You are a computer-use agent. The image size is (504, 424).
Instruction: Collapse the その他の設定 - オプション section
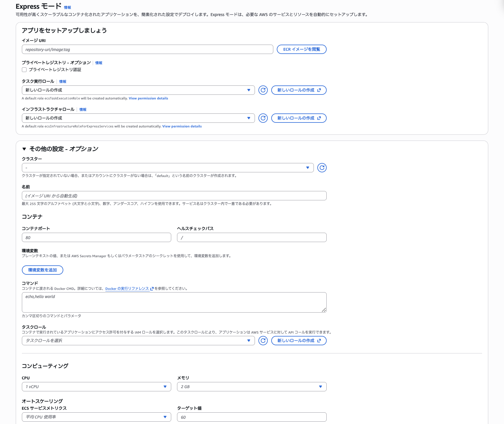click(x=24, y=149)
